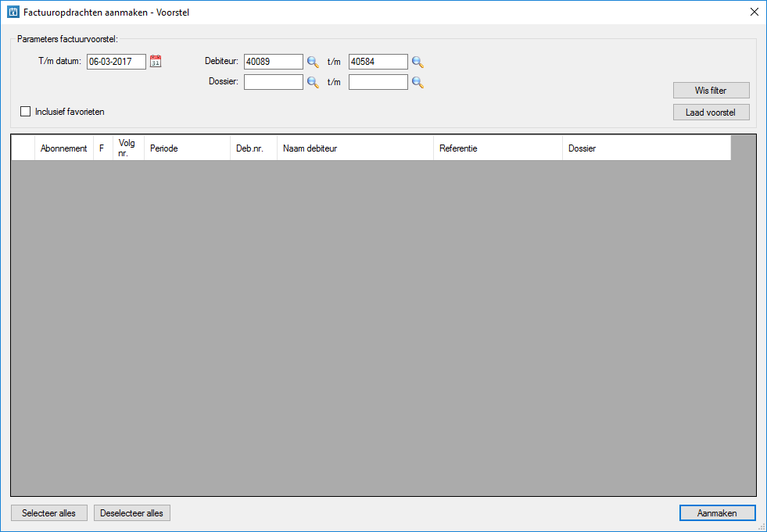
Task: Search debiteur t/m value with magnifier icon
Action: click(x=418, y=62)
